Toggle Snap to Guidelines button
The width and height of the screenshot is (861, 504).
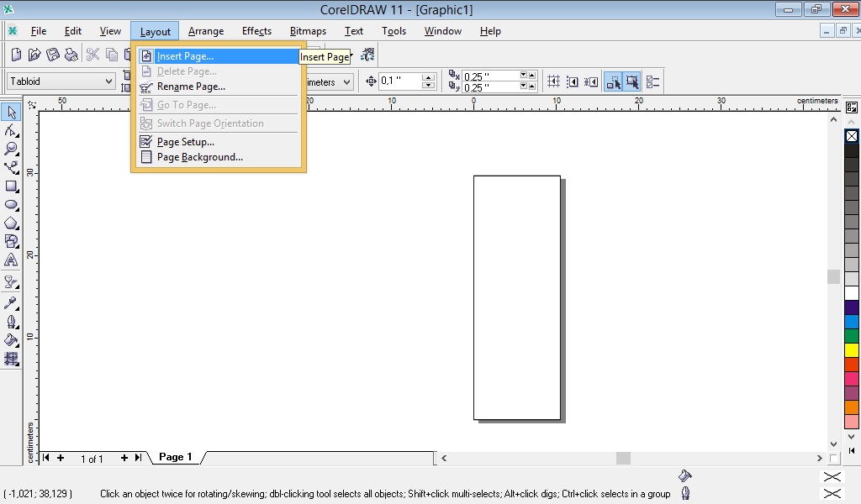click(572, 81)
